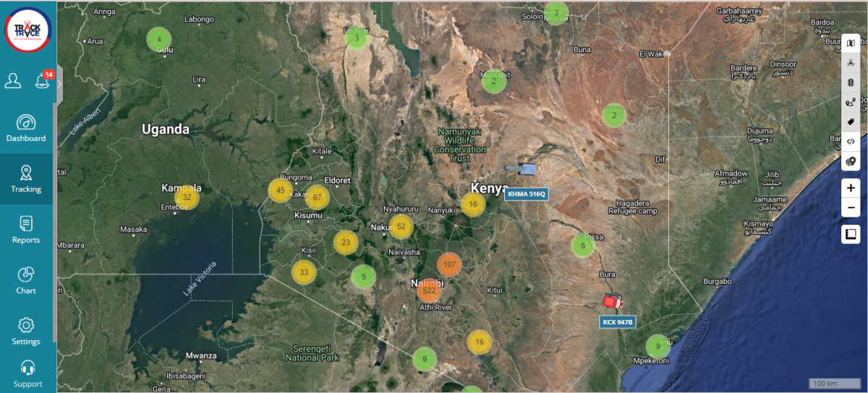Click the Track Trace logo

(27, 30)
